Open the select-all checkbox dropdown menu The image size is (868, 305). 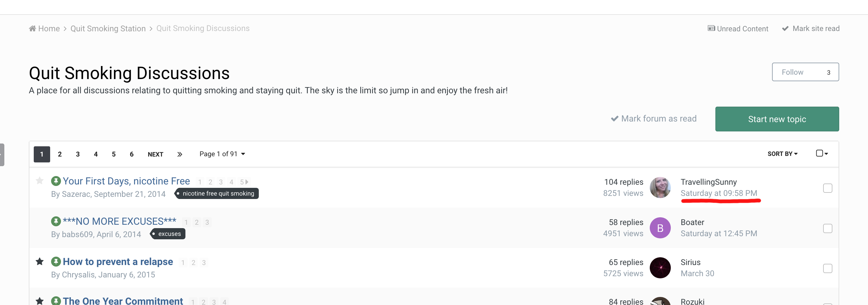pyautogui.click(x=822, y=153)
